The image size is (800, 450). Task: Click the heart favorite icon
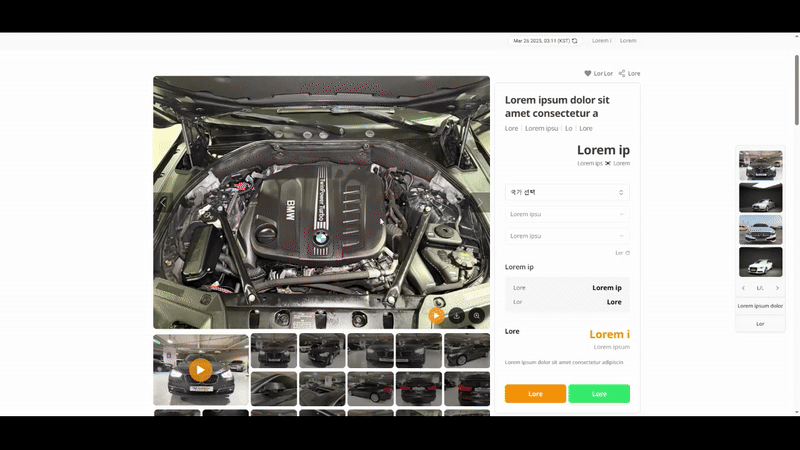(x=588, y=73)
